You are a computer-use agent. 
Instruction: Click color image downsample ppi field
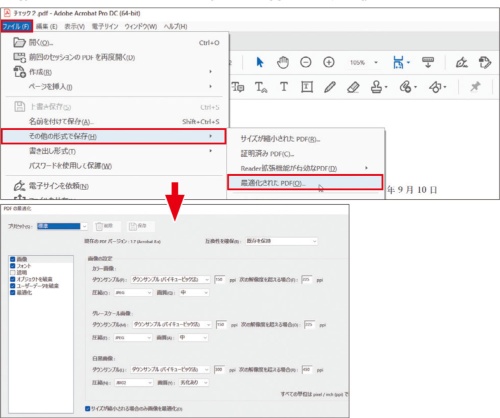219,279
